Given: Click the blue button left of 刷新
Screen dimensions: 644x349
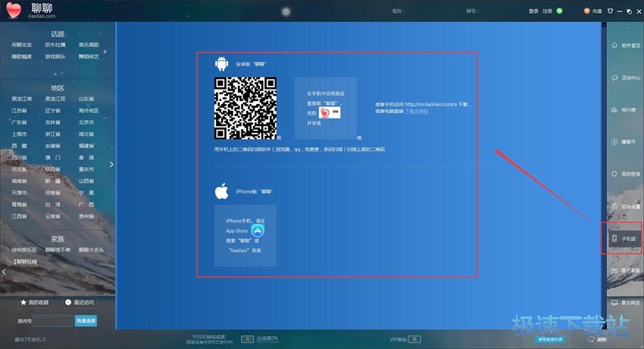Looking at the screenshot, I should (x=550, y=340).
